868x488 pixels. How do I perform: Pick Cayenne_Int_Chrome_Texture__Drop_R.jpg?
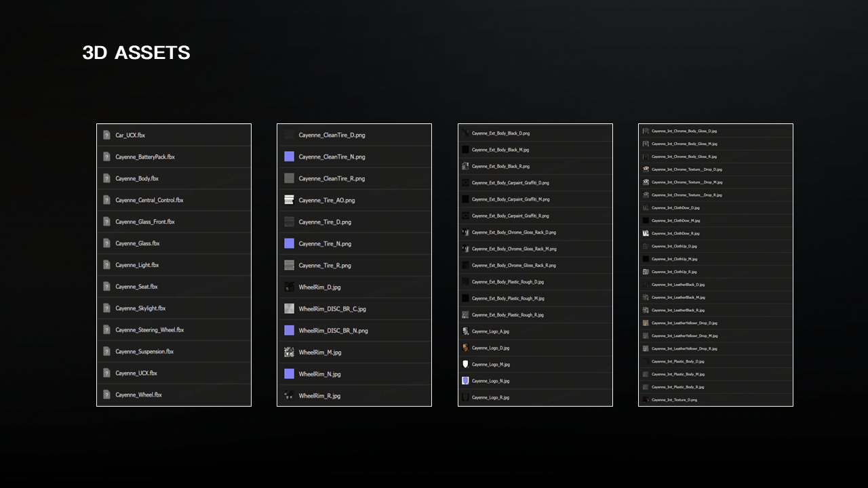pos(687,195)
